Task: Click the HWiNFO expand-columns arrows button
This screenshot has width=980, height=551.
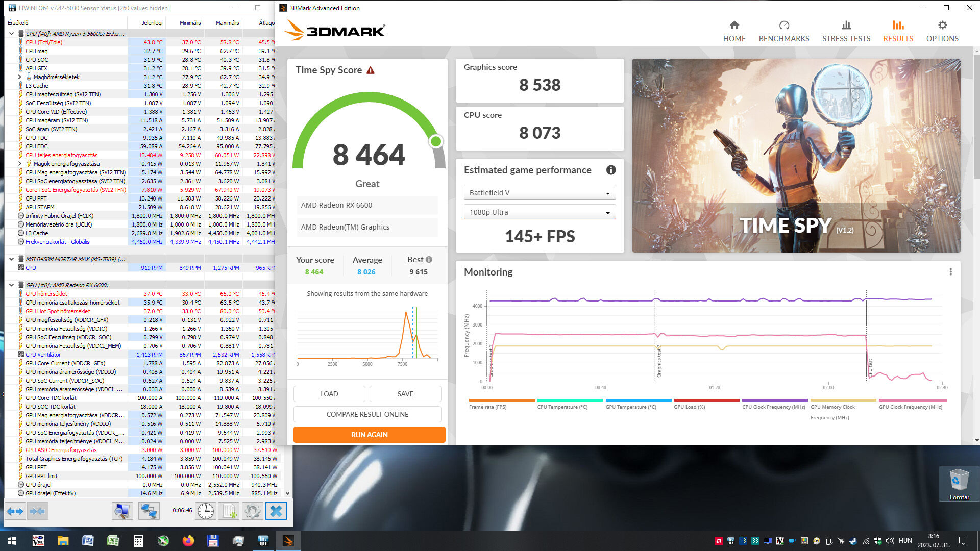Action: pos(15,511)
